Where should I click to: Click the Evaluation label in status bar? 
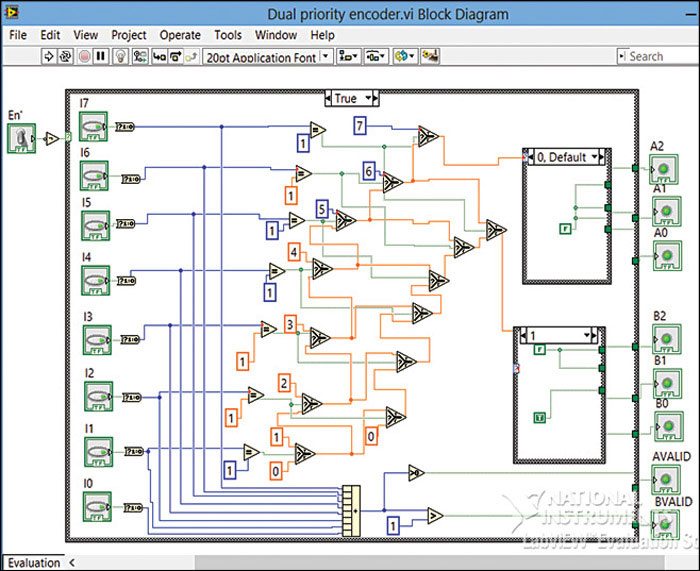(x=34, y=562)
